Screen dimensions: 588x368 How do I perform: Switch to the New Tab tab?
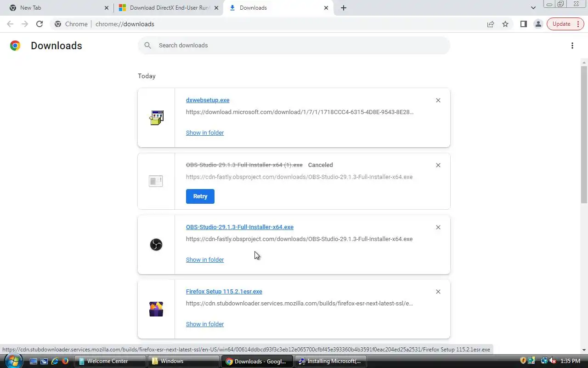point(59,8)
